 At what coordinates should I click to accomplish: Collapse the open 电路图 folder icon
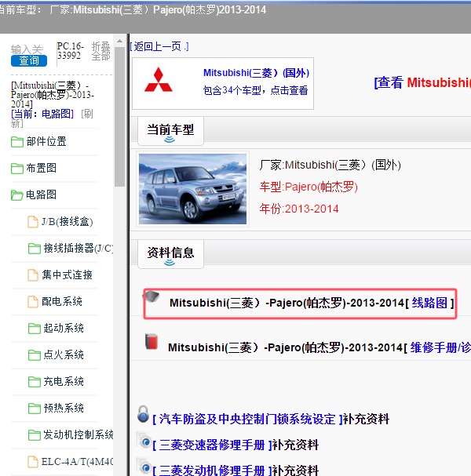17,195
